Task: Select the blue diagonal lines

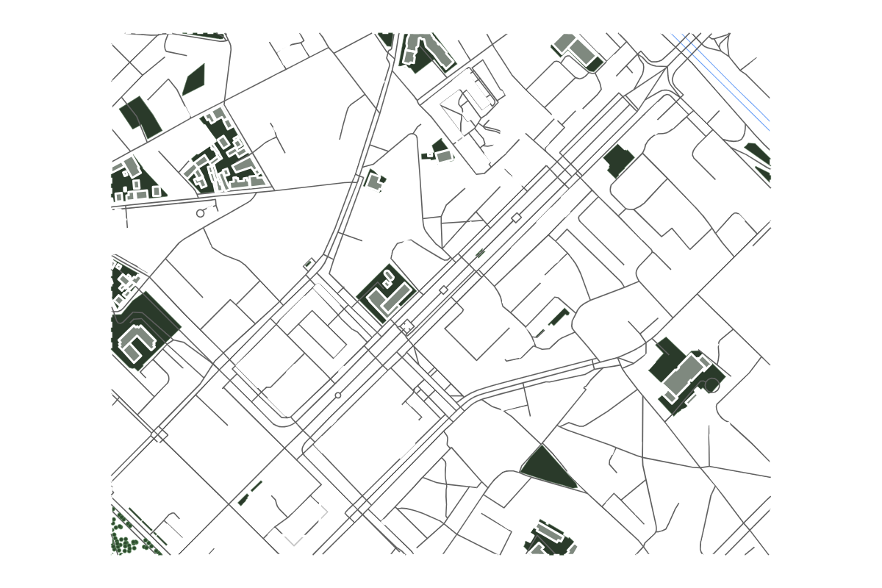Action: [x=720, y=81]
